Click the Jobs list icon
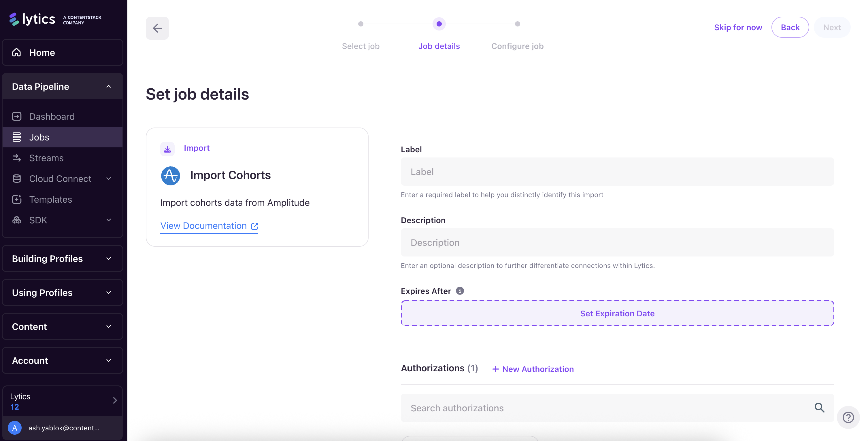868x441 pixels. pyautogui.click(x=16, y=137)
